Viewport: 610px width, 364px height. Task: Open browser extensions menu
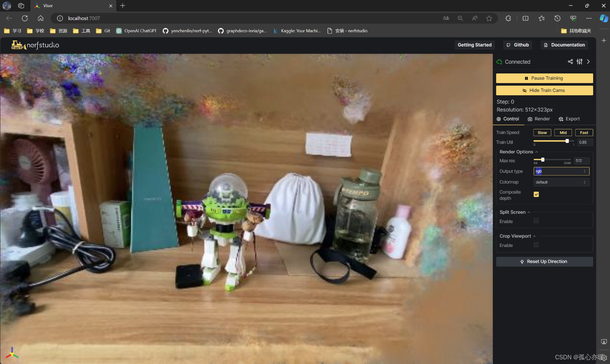[508, 18]
